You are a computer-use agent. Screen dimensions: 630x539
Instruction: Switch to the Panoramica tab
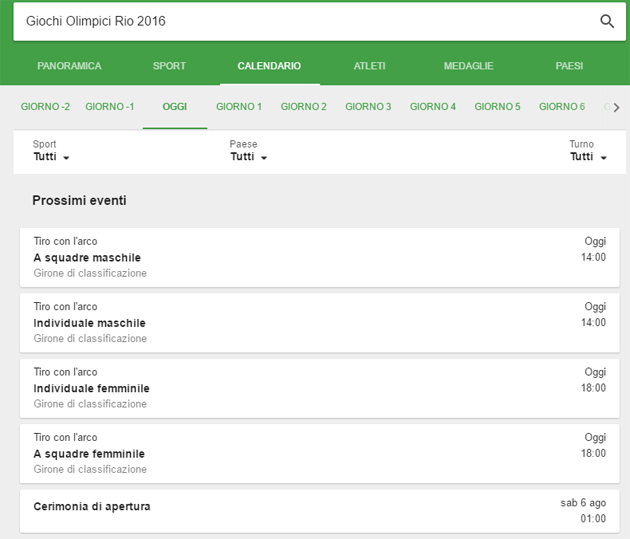tap(69, 66)
